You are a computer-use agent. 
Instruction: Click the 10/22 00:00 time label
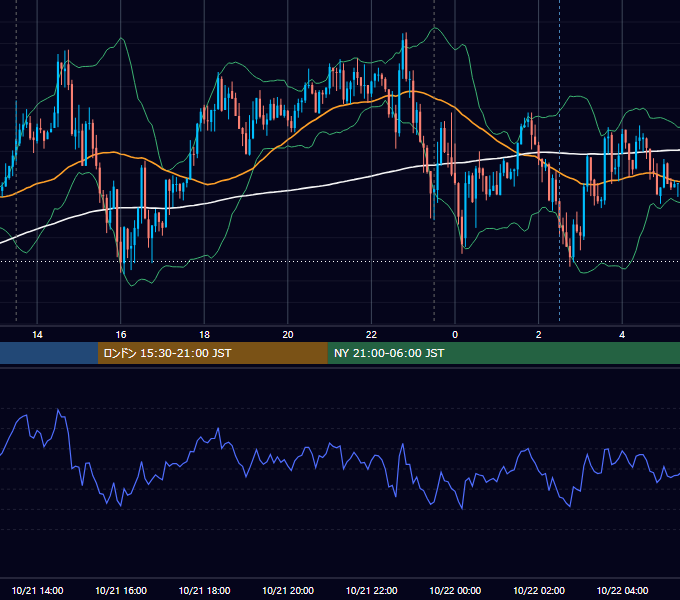[455, 590]
